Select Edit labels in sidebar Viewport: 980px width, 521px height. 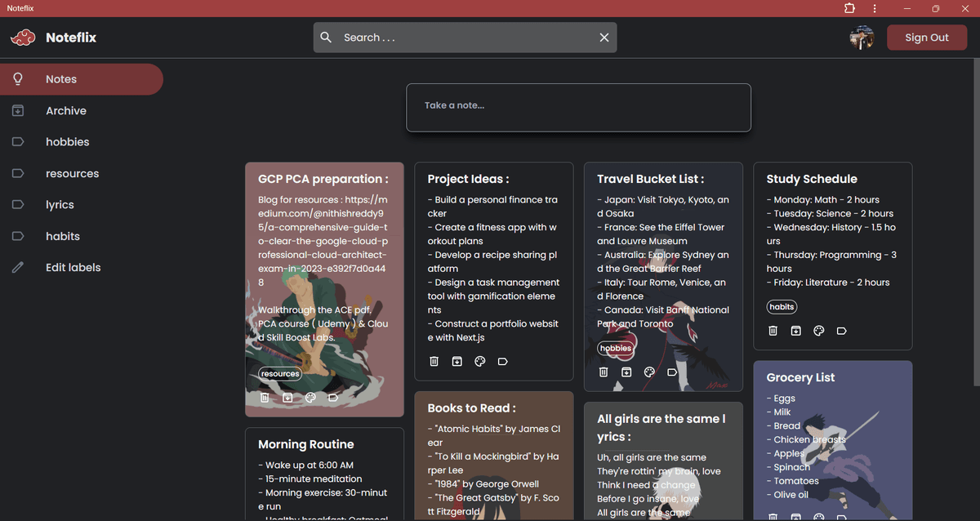tap(82, 268)
